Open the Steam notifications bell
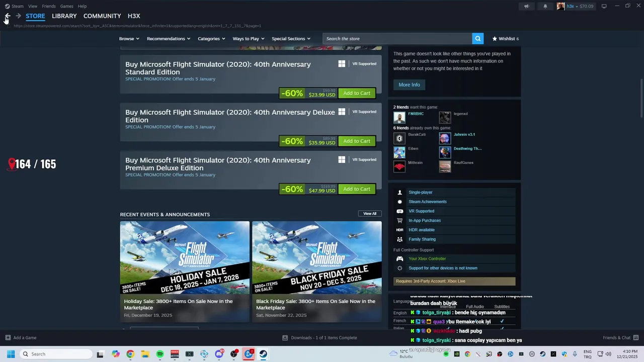Screen dimensions: 644x362 [x=545, y=6]
